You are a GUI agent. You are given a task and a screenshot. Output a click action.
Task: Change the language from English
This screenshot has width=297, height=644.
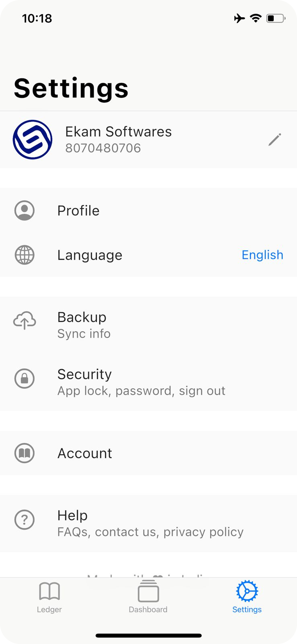(x=262, y=255)
